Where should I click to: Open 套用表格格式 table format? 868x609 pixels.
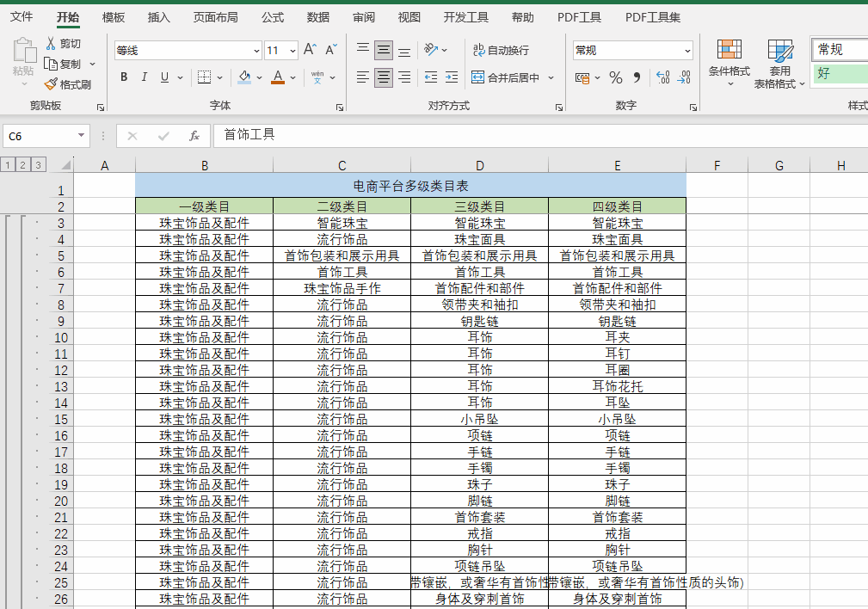pyautogui.click(x=779, y=64)
